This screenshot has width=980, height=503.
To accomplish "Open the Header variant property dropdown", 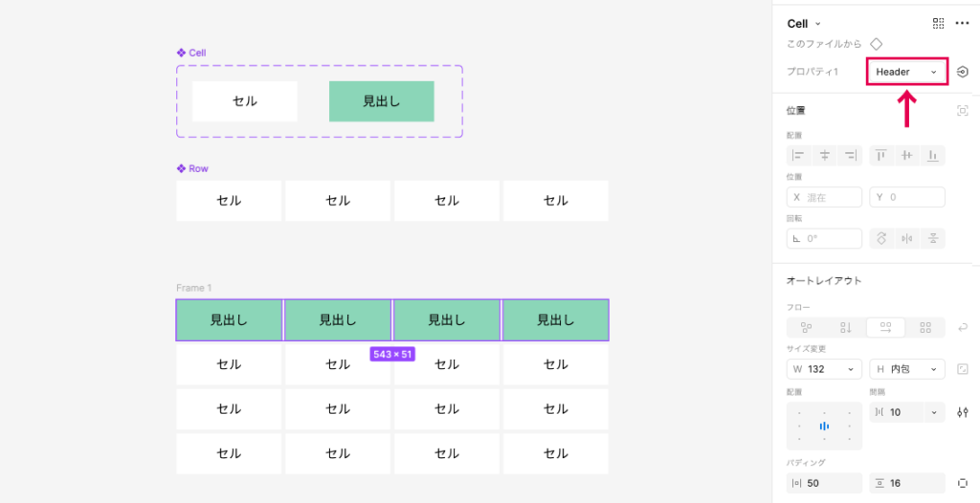I will coord(906,72).
